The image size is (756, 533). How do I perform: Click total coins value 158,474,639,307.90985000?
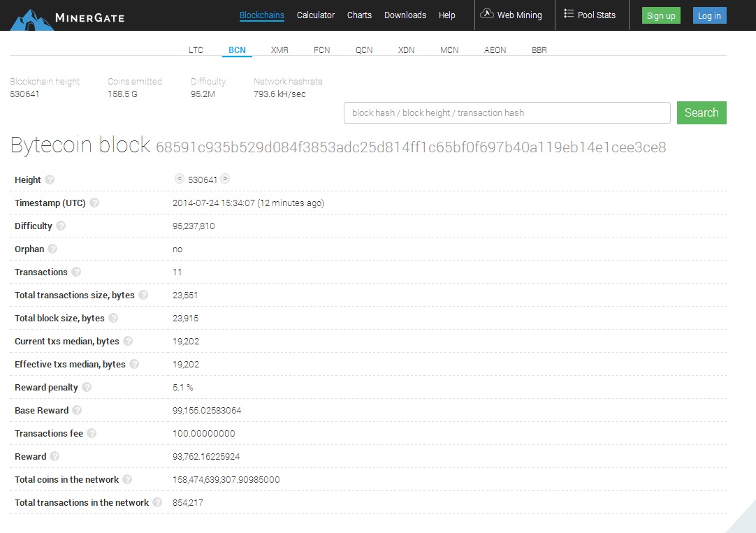[x=226, y=479]
